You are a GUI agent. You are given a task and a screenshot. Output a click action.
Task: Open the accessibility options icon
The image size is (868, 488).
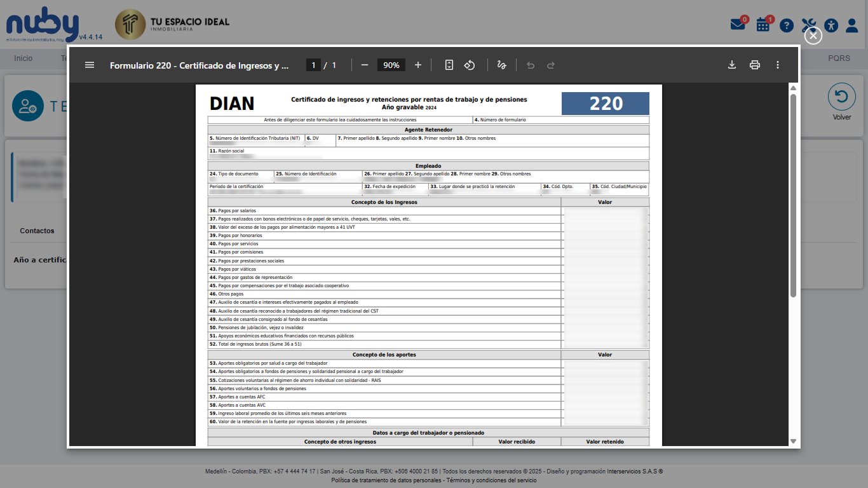tap(831, 25)
